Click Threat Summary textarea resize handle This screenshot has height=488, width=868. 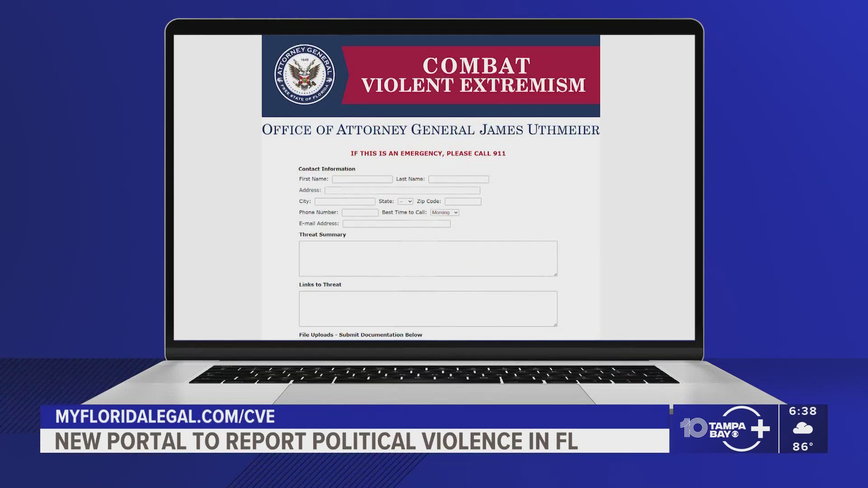[555, 274]
